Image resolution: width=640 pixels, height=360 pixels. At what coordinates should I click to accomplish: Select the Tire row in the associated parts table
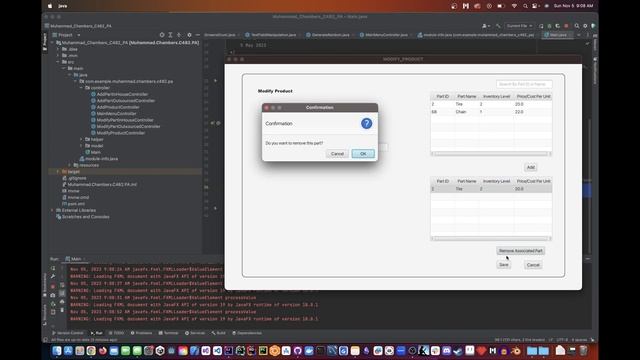[x=491, y=189]
